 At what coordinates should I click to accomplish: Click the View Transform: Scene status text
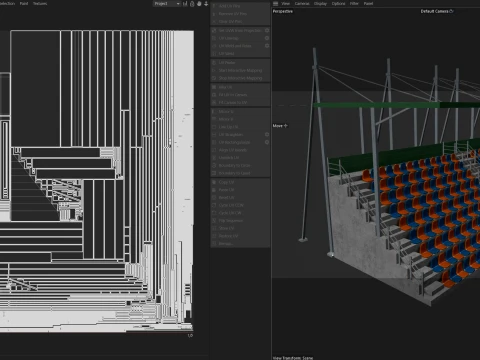pyautogui.click(x=293, y=358)
